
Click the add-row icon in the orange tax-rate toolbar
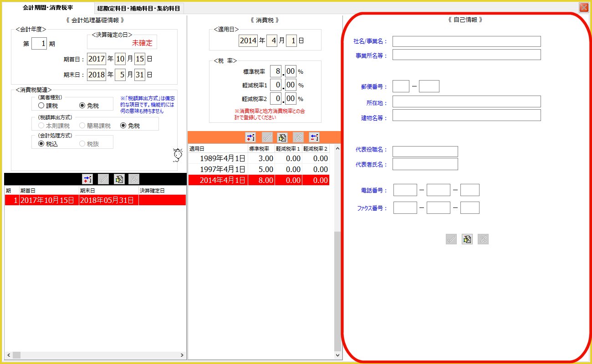(x=250, y=137)
